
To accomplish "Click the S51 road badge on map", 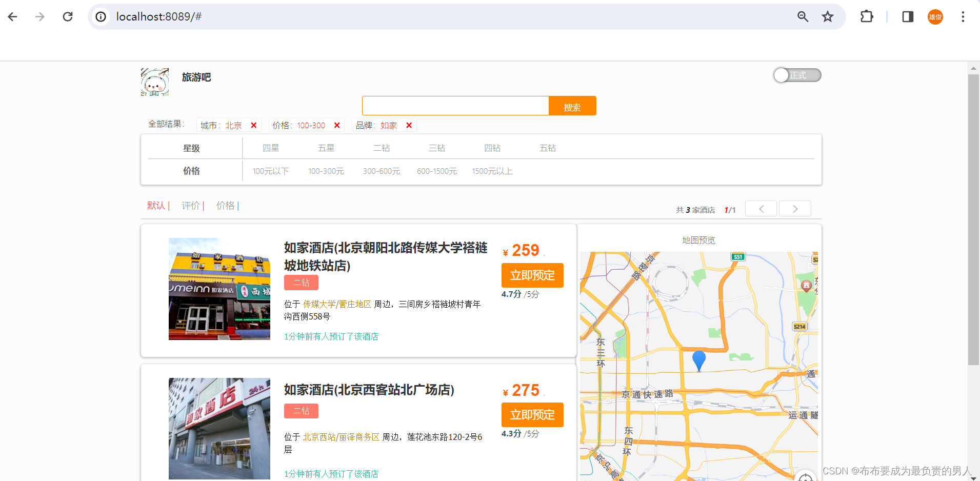I will 737,256.
